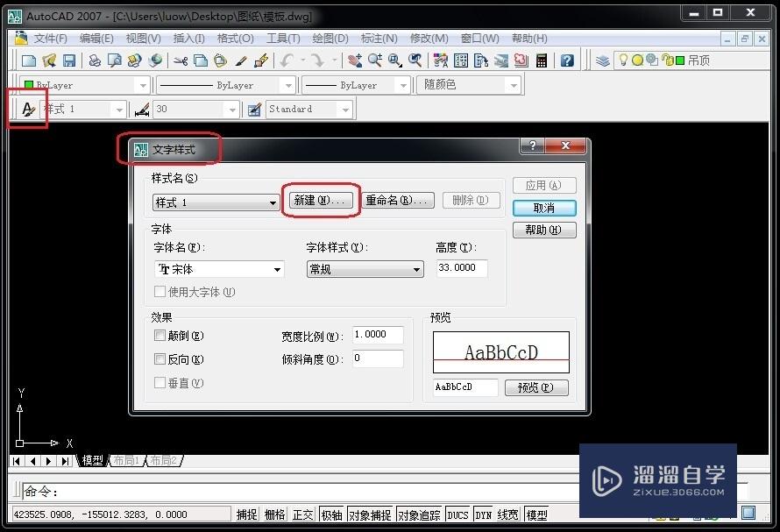Open an existing drawing file
This screenshot has height=532, width=780.
pos(51,60)
